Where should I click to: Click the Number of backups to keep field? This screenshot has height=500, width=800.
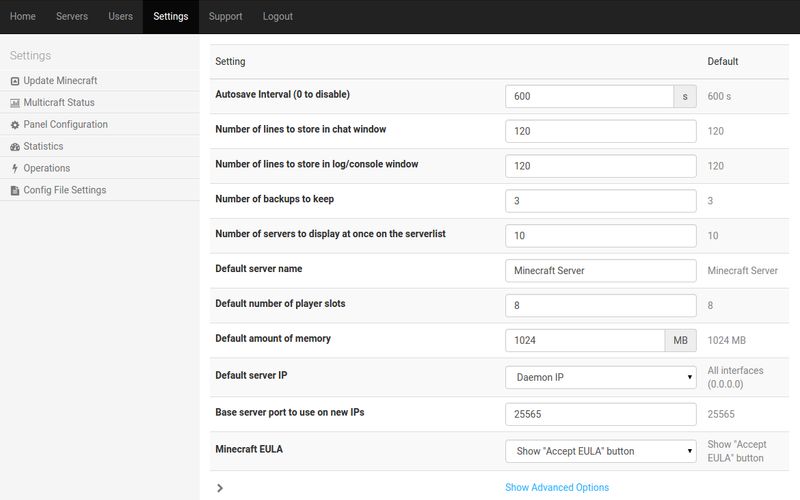(600, 201)
